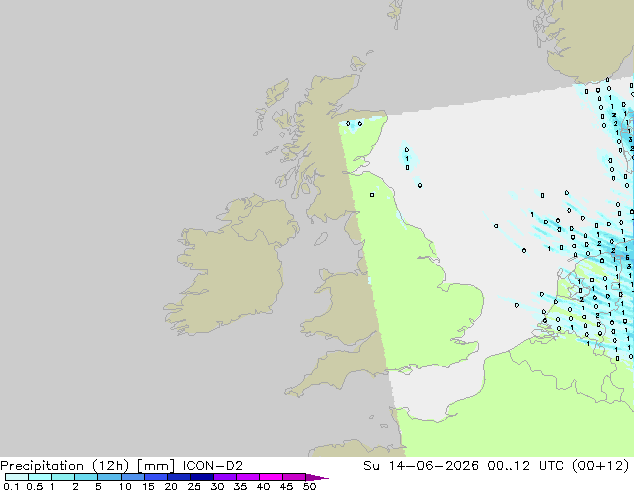Choose the 20–25 mm dark blue swatch
This screenshot has height=490, width=634.
pyautogui.click(x=179, y=477)
